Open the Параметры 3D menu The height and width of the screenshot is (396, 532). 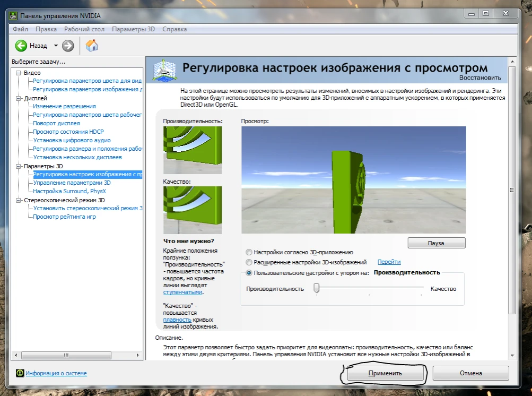tap(134, 29)
